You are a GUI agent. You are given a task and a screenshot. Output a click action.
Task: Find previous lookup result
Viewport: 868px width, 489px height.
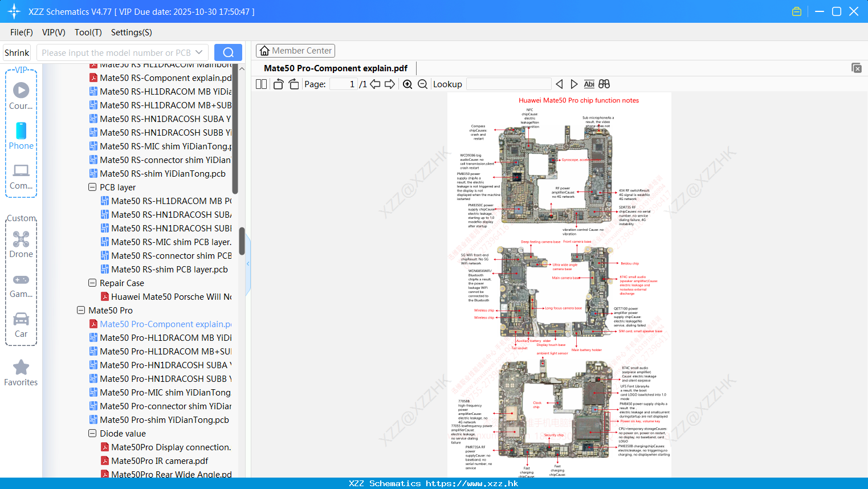coord(559,84)
